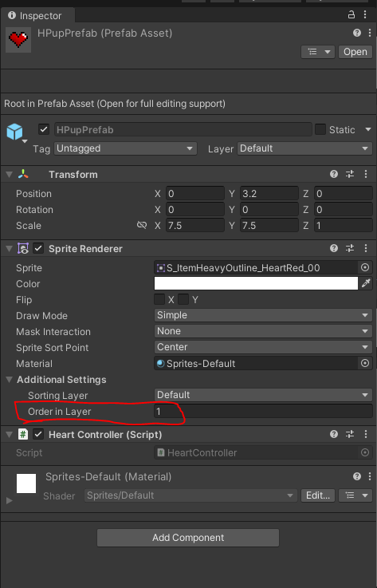
Task: Collapse Additional Settings foldout
Action: (x=10, y=380)
